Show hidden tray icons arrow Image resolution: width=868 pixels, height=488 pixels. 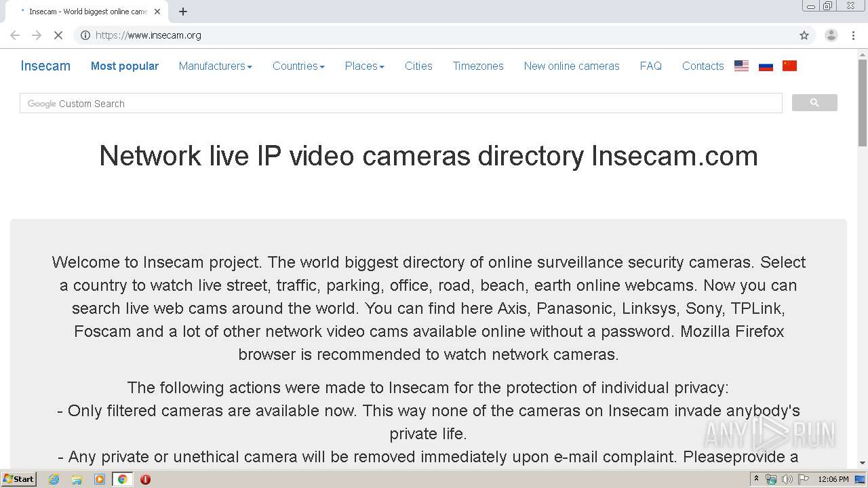point(756,479)
